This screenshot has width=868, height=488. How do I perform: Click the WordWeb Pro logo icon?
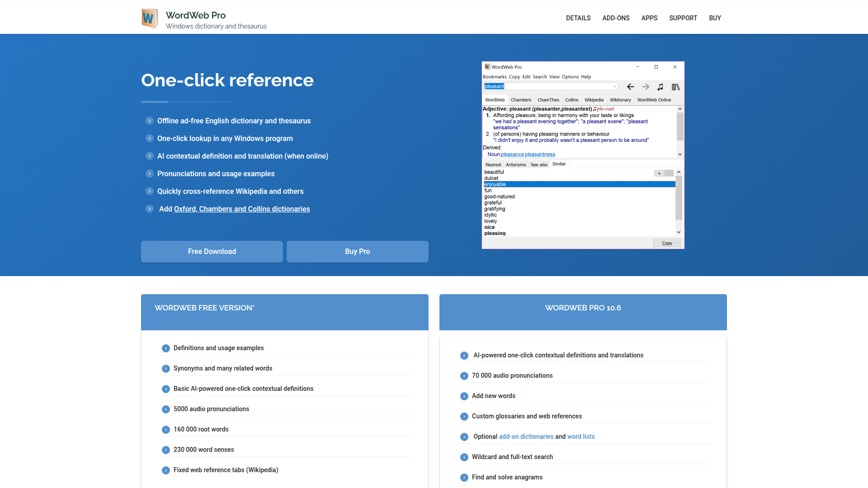[150, 19]
